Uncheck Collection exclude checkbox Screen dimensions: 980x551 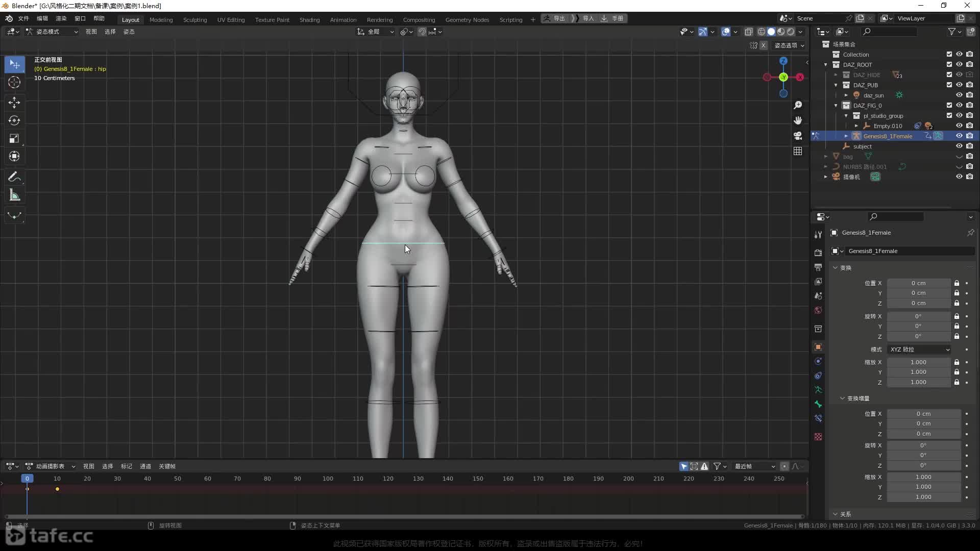tap(949, 55)
